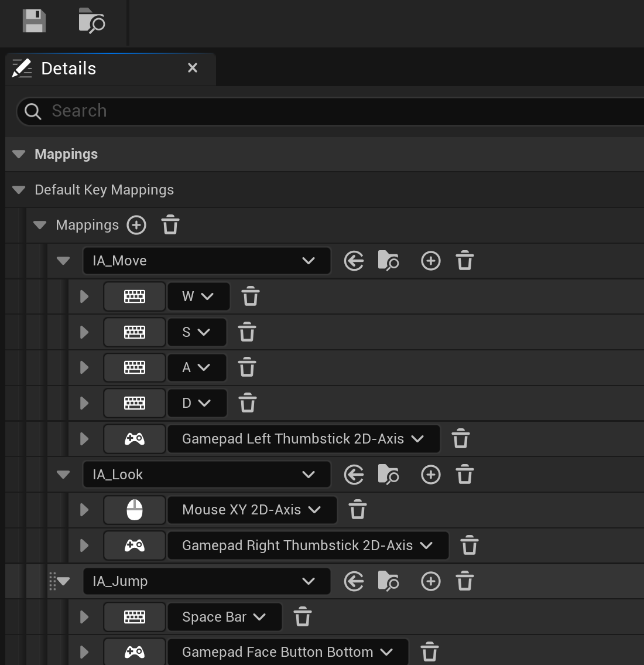Screen dimensions: 644x665
Task: Grab the IA_Jump row drag handle
Action: (x=53, y=581)
